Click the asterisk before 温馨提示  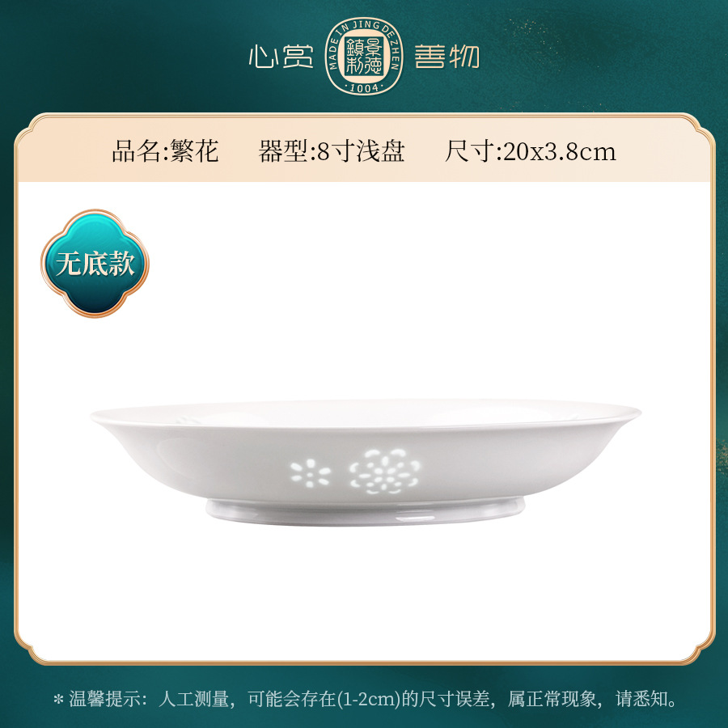click(x=58, y=699)
